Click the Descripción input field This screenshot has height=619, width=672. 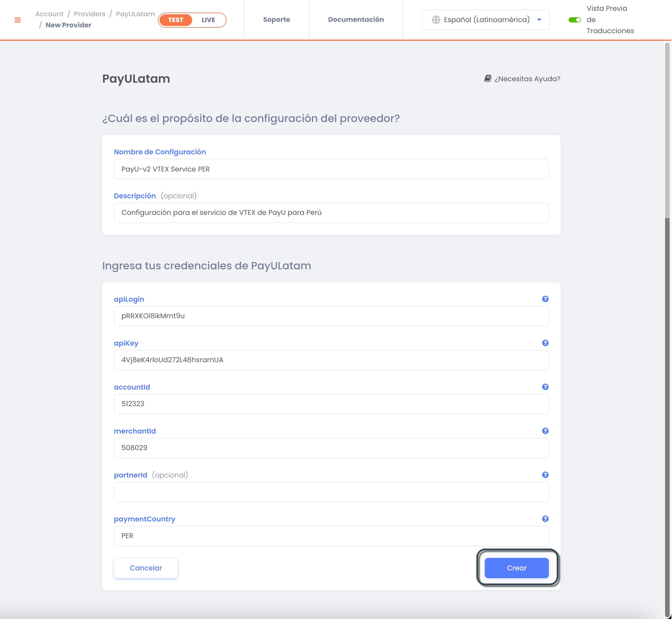(331, 213)
